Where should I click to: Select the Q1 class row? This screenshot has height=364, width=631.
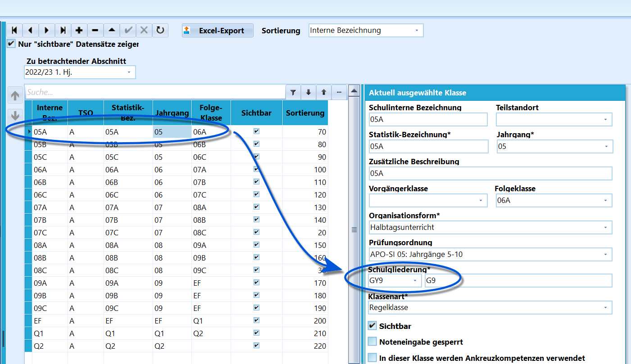click(x=180, y=333)
